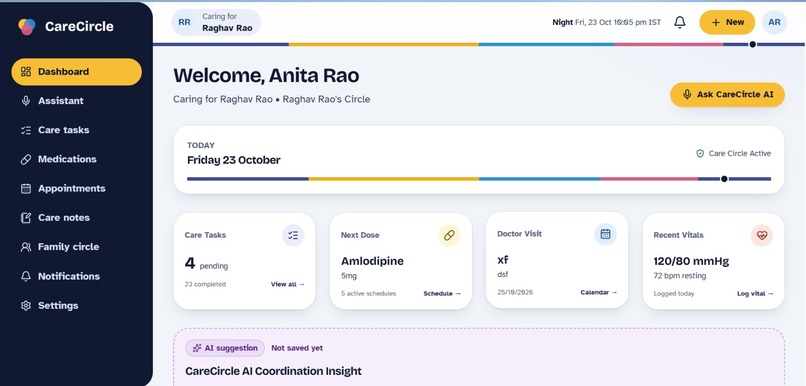Click the AI suggestion badge
Viewport: 806px width, 386px height.
point(225,348)
